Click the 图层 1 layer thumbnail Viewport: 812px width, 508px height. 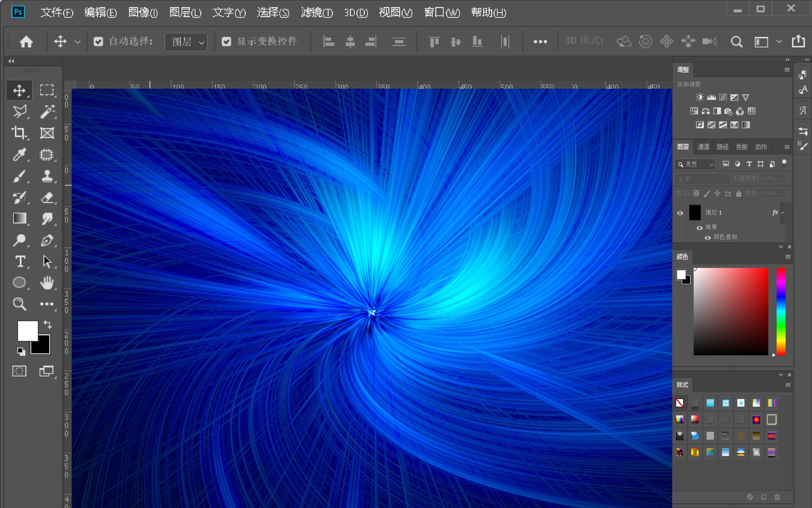[x=695, y=213]
